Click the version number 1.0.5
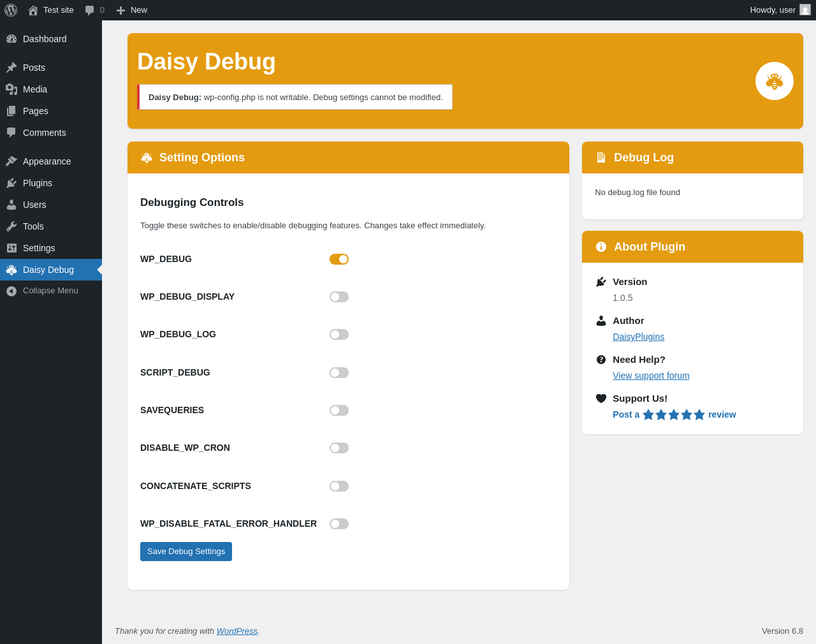The height and width of the screenshot is (644, 816). pos(623,298)
